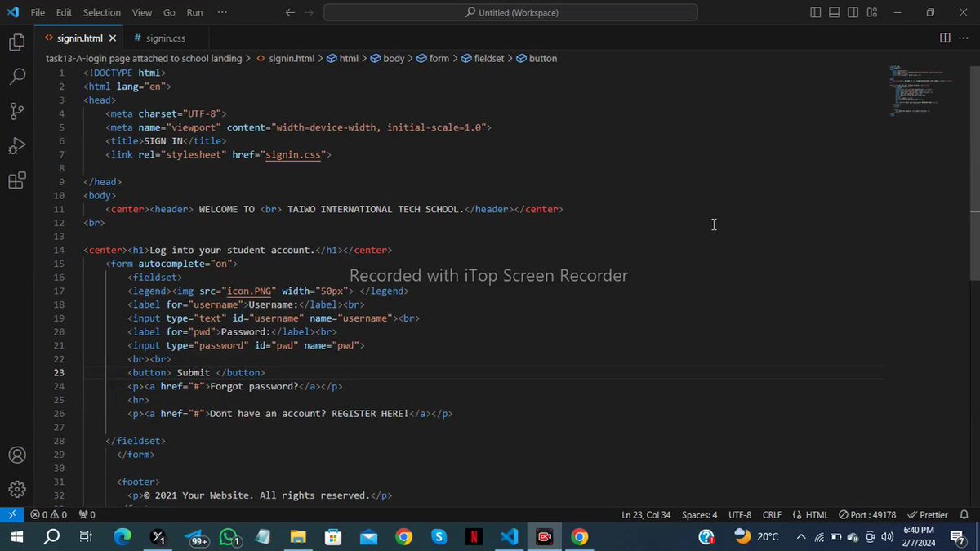The width and height of the screenshot is (980, 551).
Task: Click the ports forwarded indicator
Action: pyautogui.click(x=87, y=515)
